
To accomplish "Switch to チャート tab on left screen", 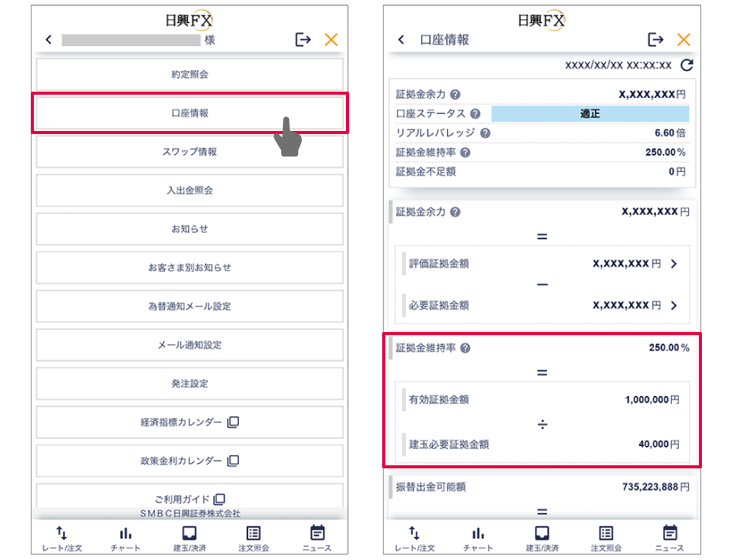I will (x=126, y=538).
